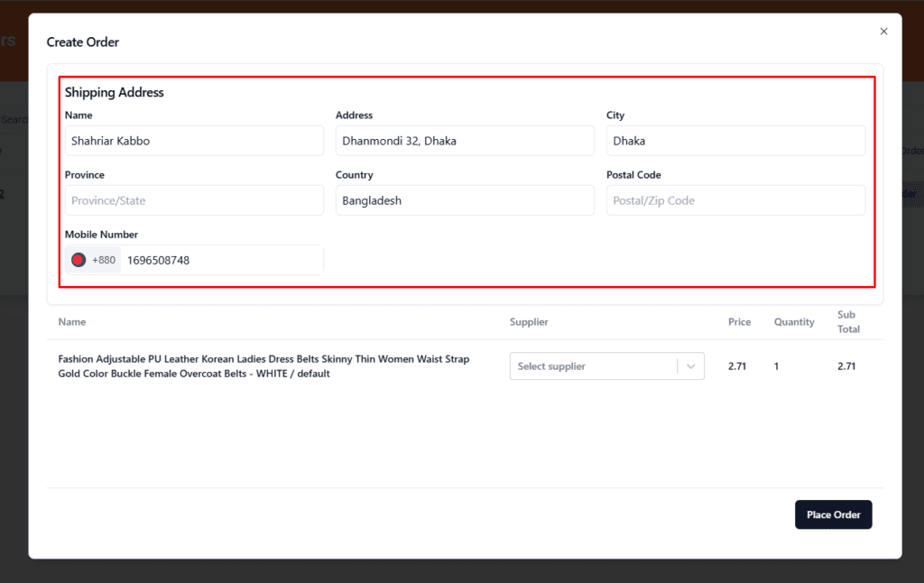This screenshot has width=924, height=583.
Task: Focus the Name field with Shahriar Kabbo
Action: [193, 141]
